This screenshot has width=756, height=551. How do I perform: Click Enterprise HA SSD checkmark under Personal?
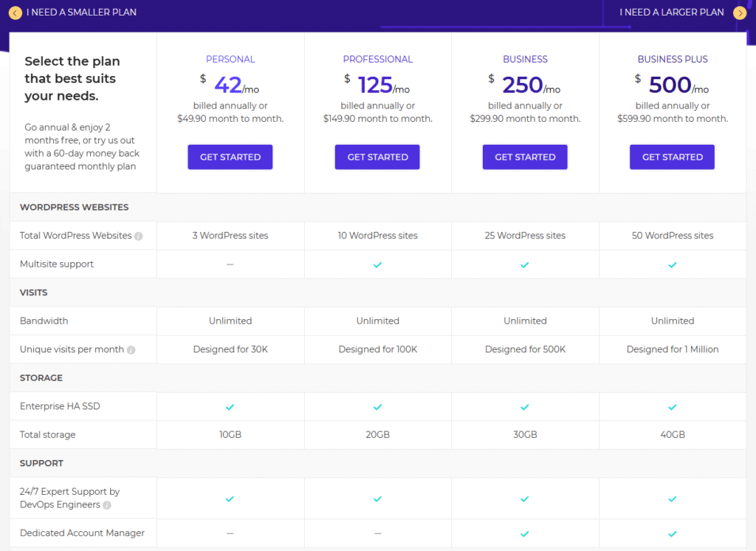(230, 407)
